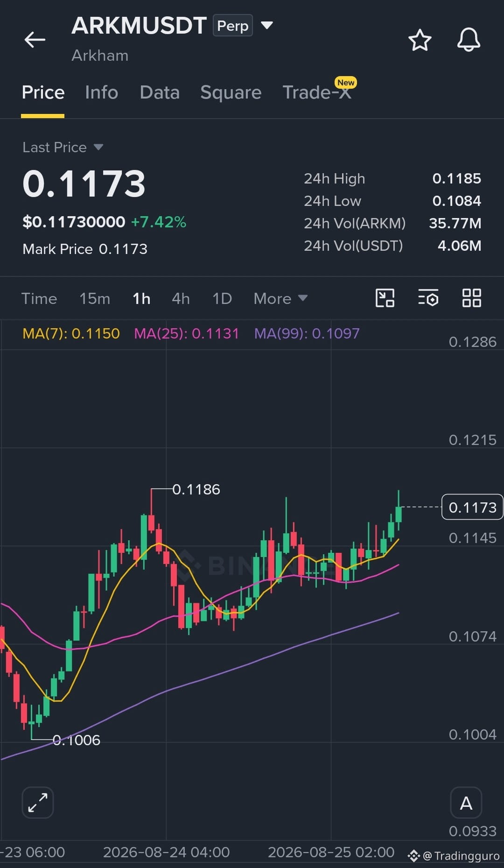Expand the chart to fullscreen
Viewport: 504px width, 868px height.
click(x=38, y=803)
